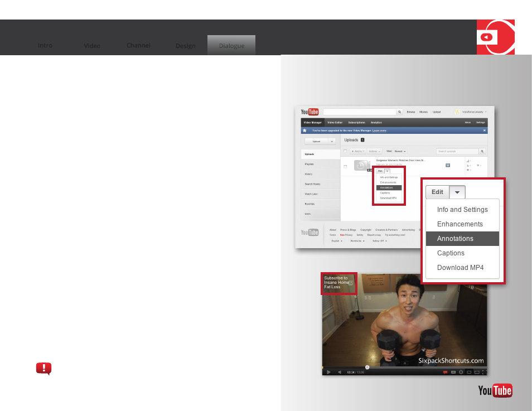The image size is (532, 411).
Task: Click the magnifier search button beside the YouTube search box
Action: pos(400,112)
